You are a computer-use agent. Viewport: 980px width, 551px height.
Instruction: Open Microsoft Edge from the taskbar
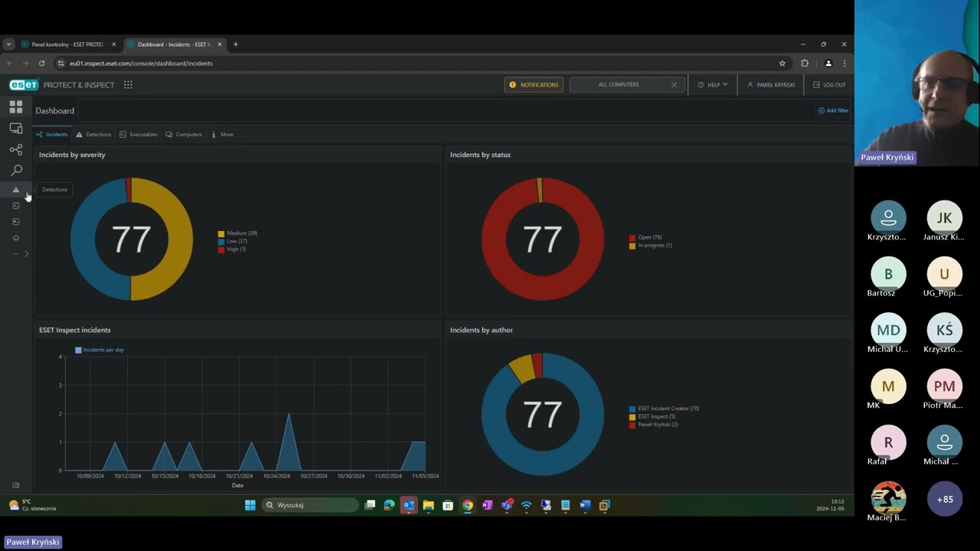[x=389, y=505]
